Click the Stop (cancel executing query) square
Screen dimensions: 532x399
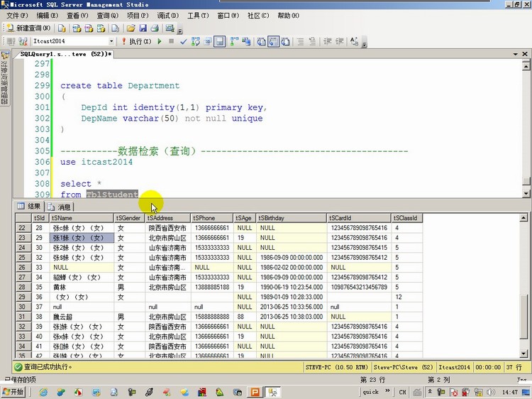point(172,41)
